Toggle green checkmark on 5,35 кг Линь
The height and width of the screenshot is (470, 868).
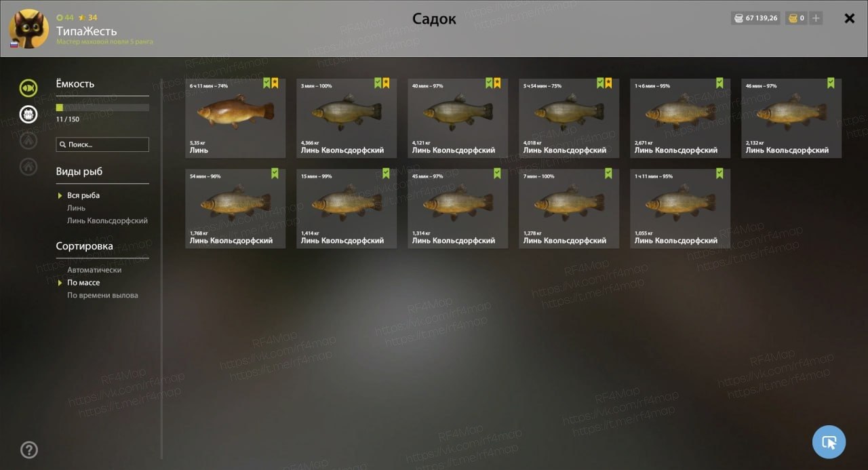(267, 83)
